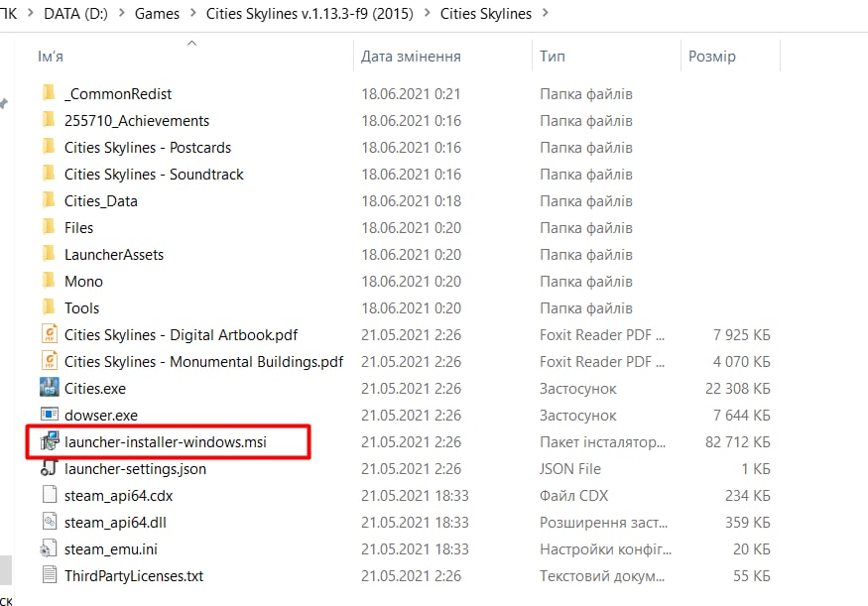The height and width of the screenshot is (606, 868).
Task: Expand the chevron after Games breadcrumb
Action: [193, 13]
